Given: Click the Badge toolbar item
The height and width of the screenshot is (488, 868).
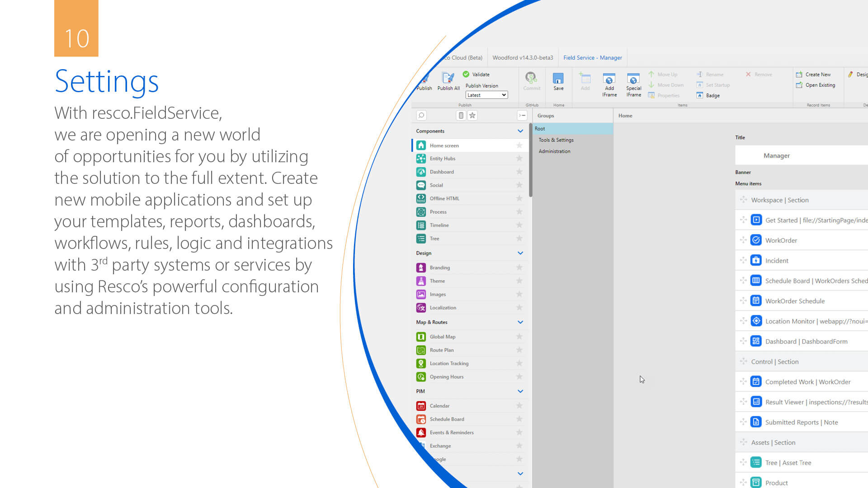Looking at the screenshot, I should pyautogui.click(x=708, y=95).
